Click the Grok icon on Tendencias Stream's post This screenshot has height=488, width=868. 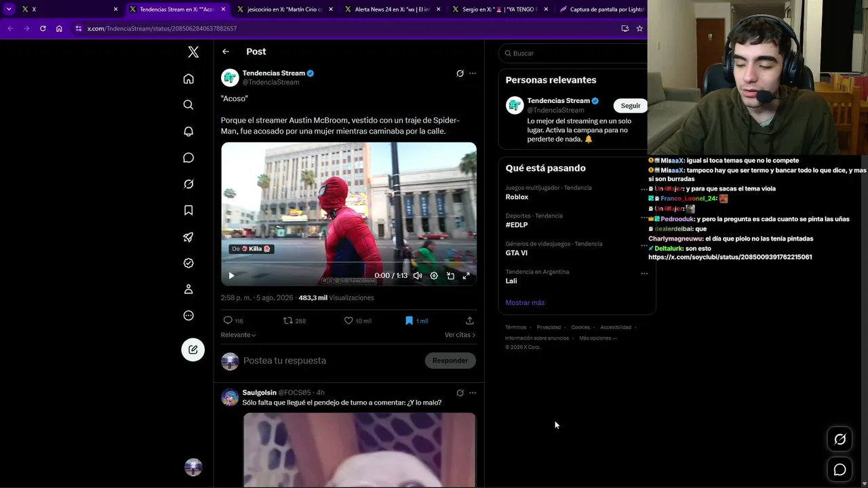460,73
